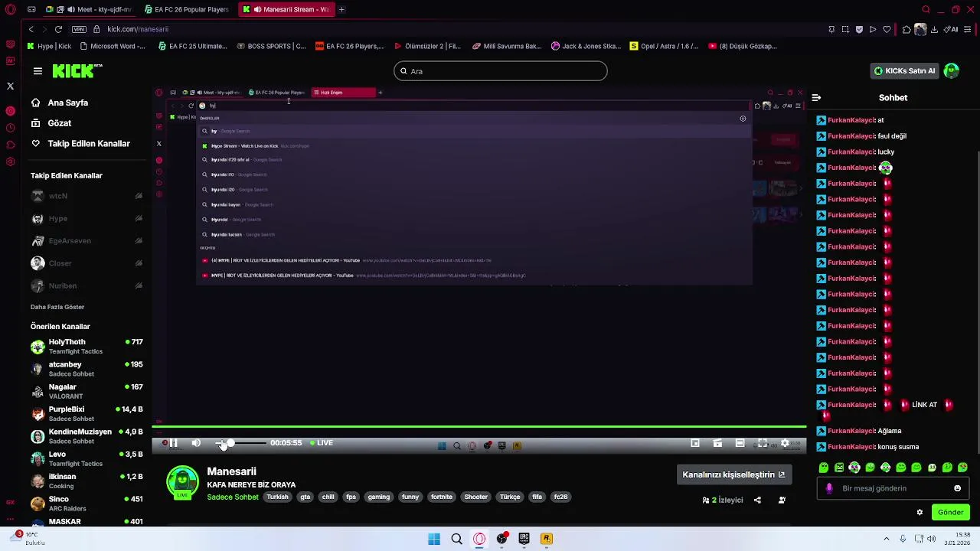Viewport: 980px width, 551px height.
Task: Open recommended channel HolyThoth
Action: [87, 347]
